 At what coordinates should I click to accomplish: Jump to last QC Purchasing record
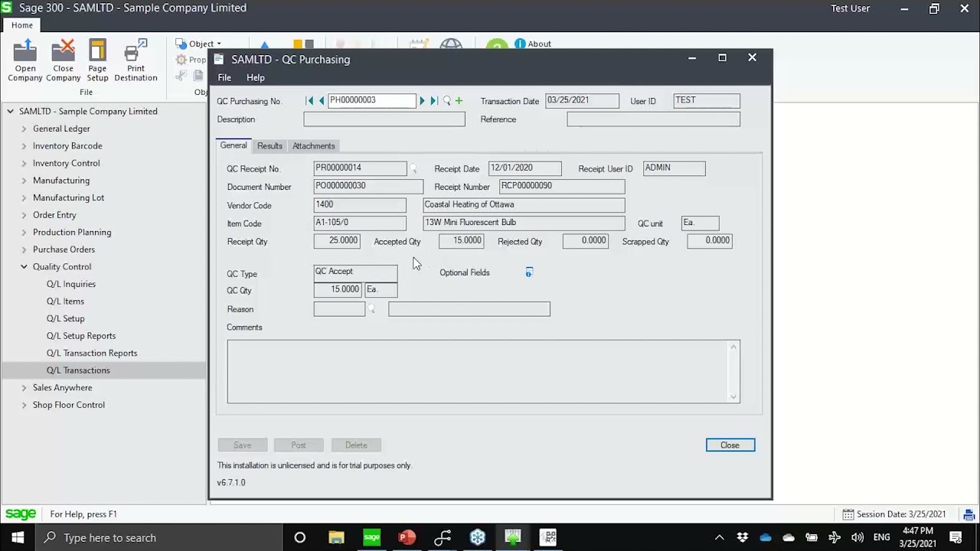[x=434, y=101]
